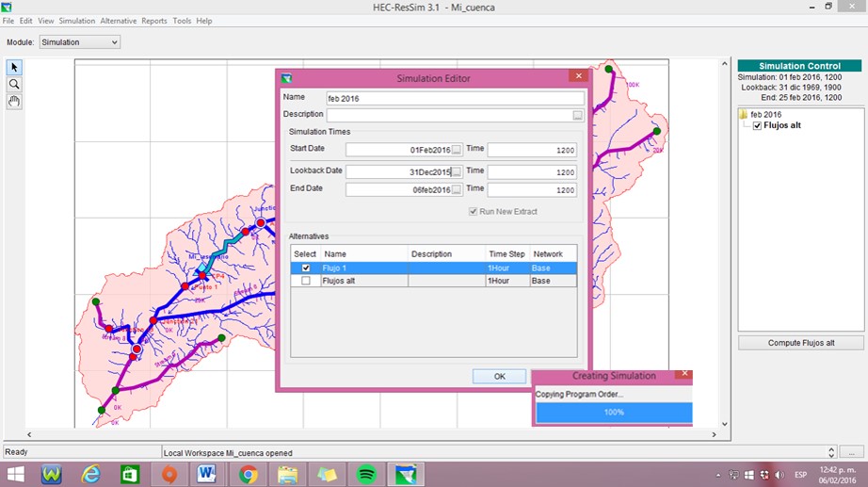868x487 pixels.
Task: Tick the Flujos alt alternative checkbox in table
Action: pyautogui.click(x=306, y=281)
